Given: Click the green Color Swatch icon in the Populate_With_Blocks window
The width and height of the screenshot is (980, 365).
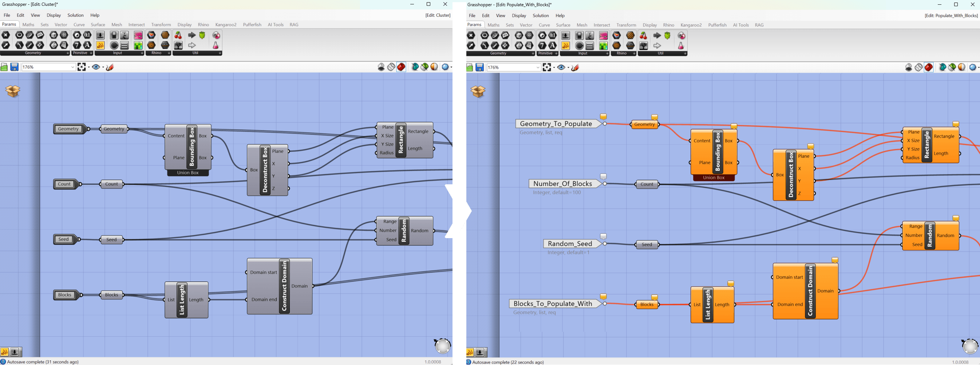Looking at the screenshot, I should pyautogui.click(x=603, y=45).
